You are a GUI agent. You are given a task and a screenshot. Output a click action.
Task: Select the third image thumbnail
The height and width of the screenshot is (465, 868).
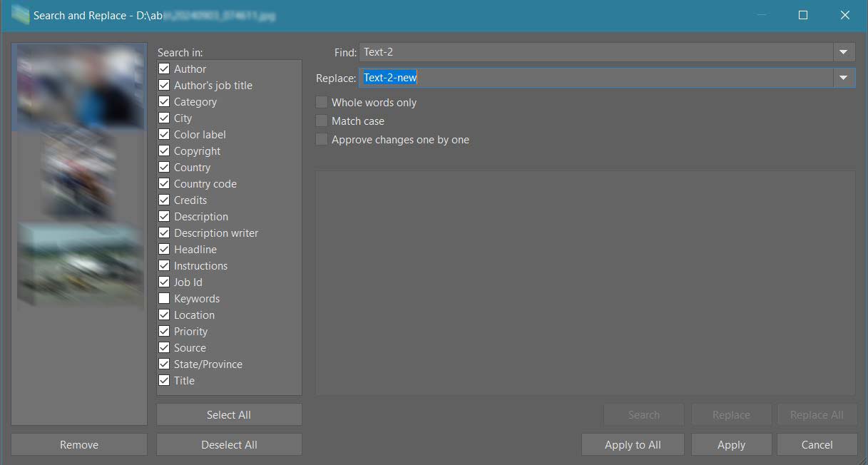click(x=81, y=265)
